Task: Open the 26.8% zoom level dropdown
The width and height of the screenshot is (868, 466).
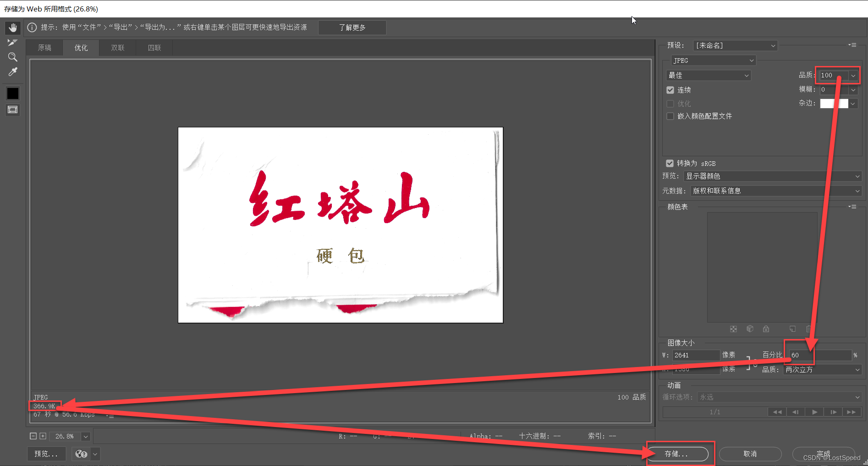Action: coord(86,436)
